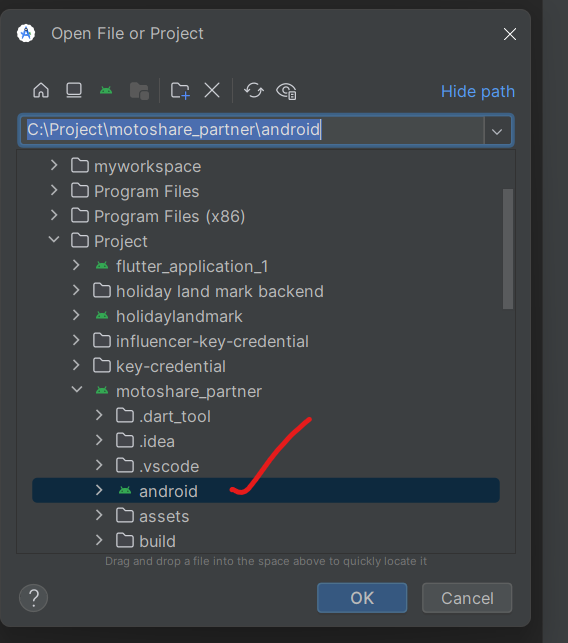Click the New Folder toolbar icon
The width and height of the screenshot is (568, 643).
click(x=180, y=91)
